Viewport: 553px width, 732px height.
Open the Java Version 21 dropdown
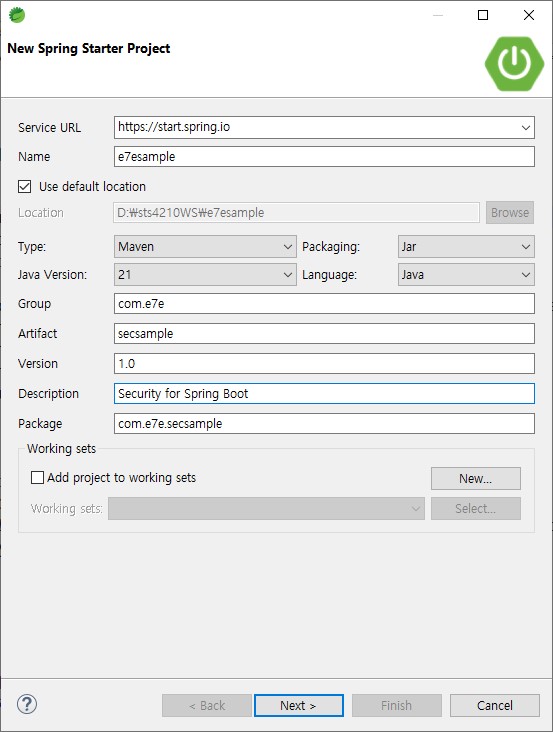coord(205,274)
